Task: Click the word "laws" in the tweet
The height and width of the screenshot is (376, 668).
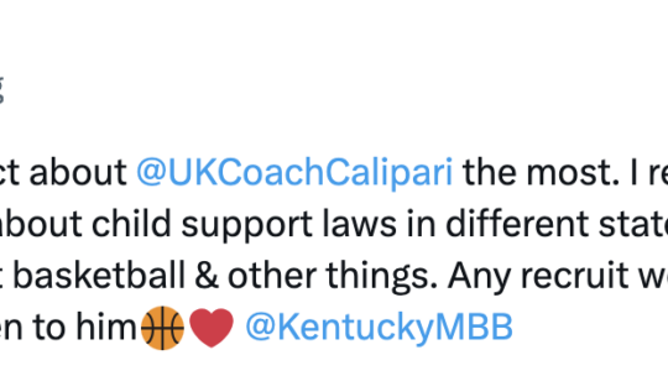Action: (360, 224)
